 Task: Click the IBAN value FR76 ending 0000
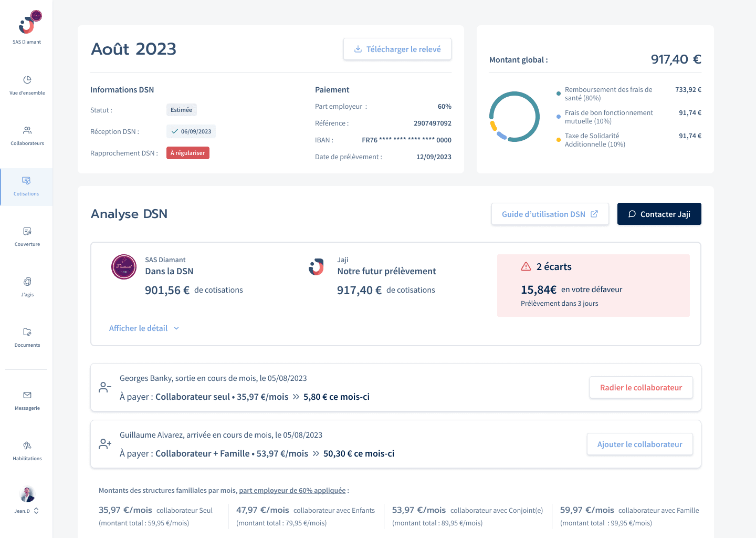[407, 140]
